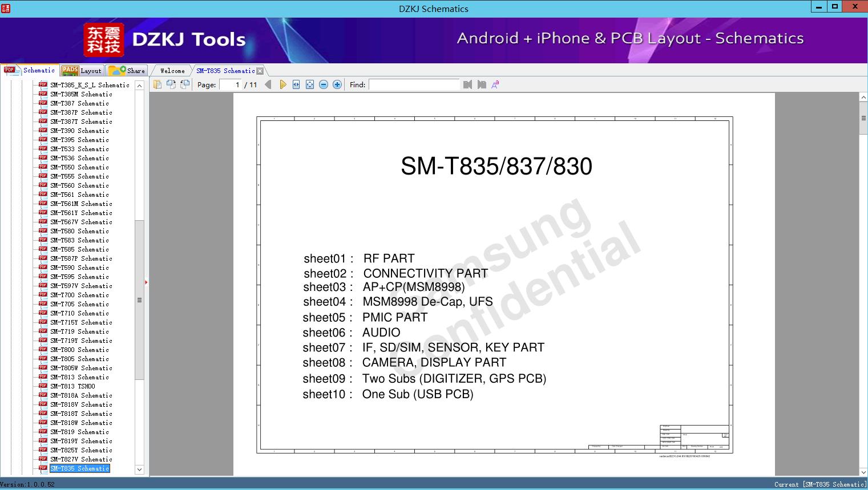Screen dimensions: 868x490
Task: Click tree scrollbar up arrow
Action: (139, 86)
